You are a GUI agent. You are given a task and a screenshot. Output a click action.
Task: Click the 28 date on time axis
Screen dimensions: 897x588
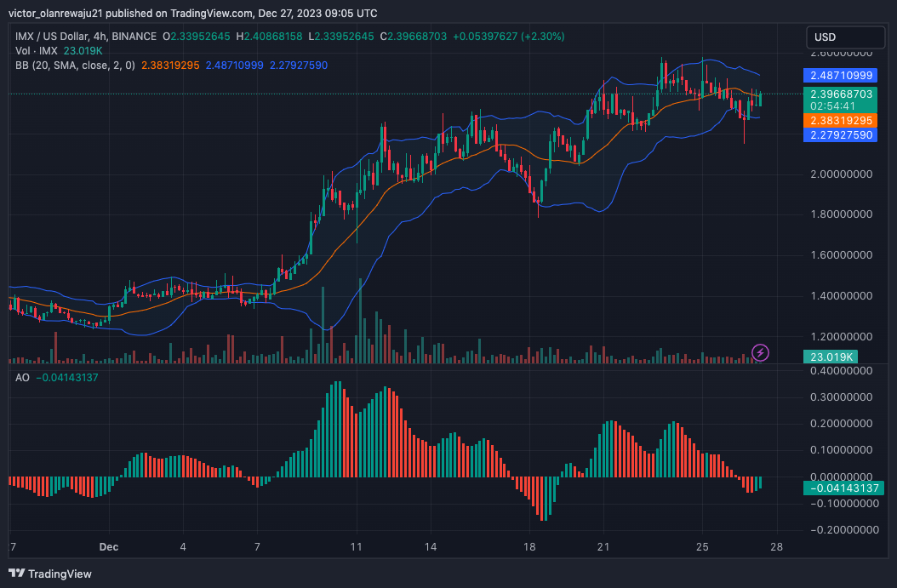[776, 547]
